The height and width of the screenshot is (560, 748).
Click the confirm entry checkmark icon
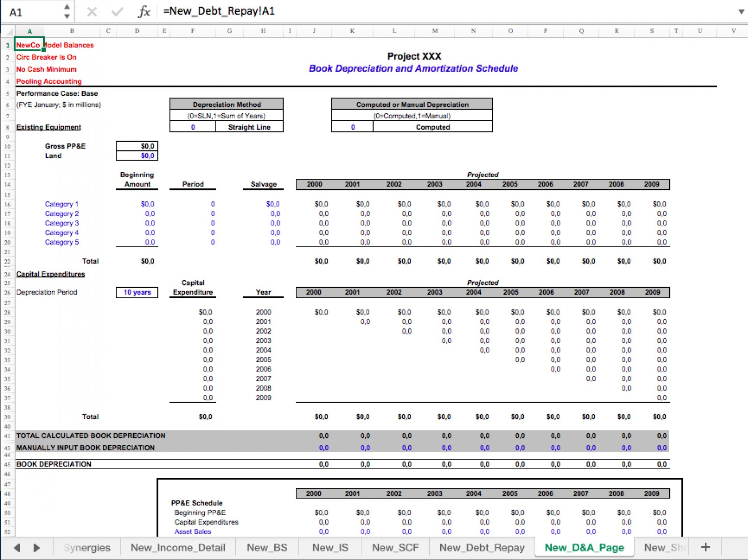[117, 12]
